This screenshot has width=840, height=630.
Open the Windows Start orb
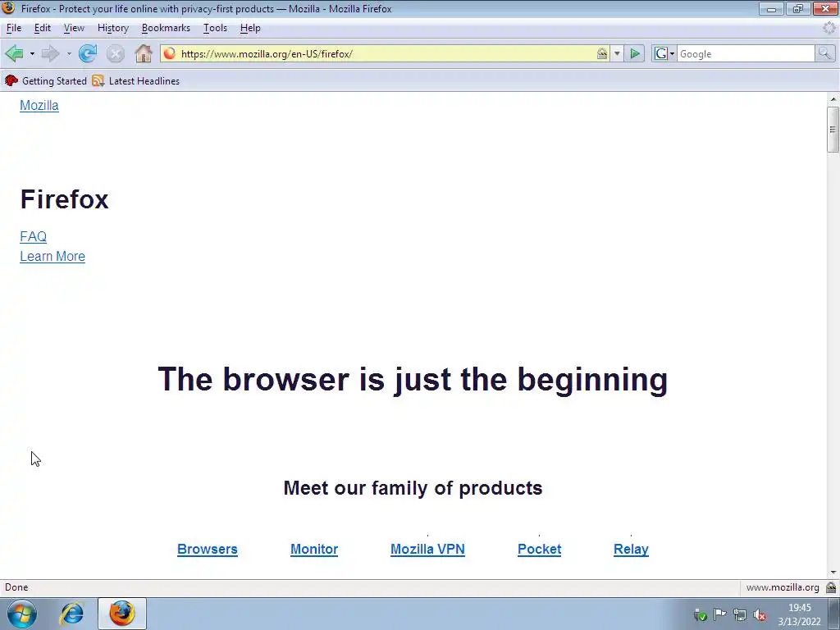(x=22, y=614)
